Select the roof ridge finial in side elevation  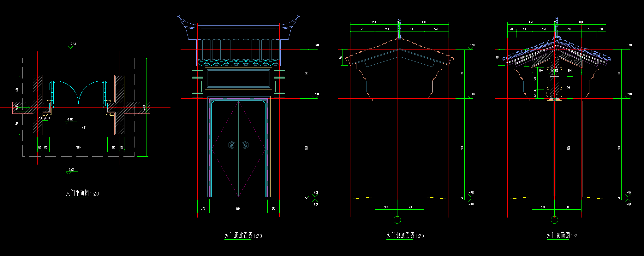point(399,29)
